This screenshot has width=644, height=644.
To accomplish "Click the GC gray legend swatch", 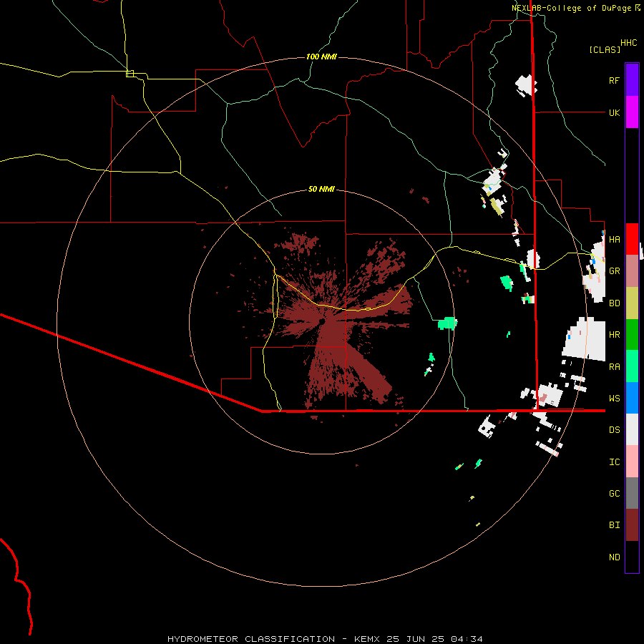I will 632,493.
